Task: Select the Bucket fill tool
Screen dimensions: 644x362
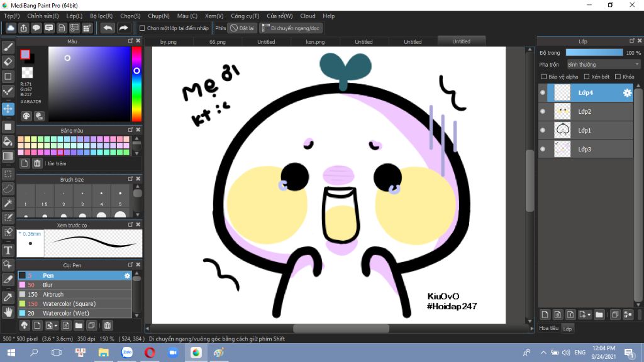Action: 8,141
